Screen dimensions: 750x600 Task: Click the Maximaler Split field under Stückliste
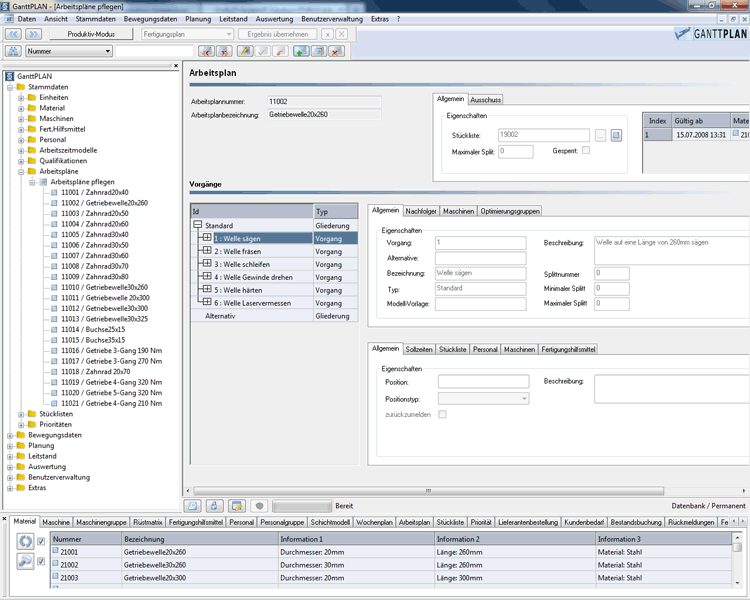pyautogui.click(x=516, y=151)
